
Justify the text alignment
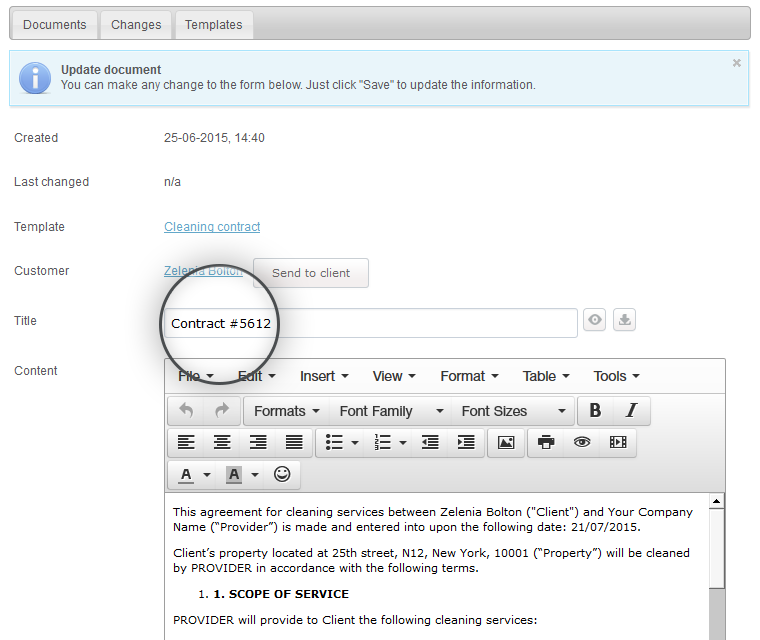[294, 442]
